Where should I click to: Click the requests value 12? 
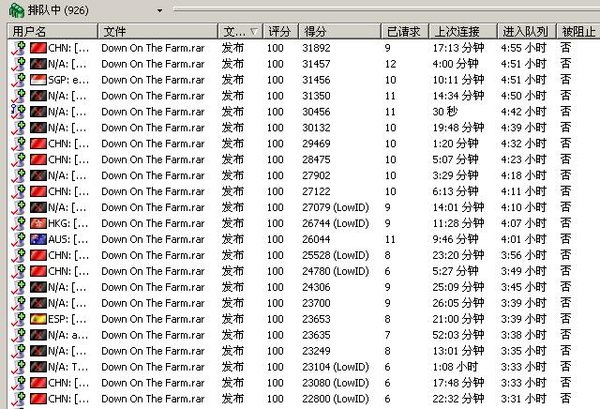pyautogui.click(x=390, y=64)
